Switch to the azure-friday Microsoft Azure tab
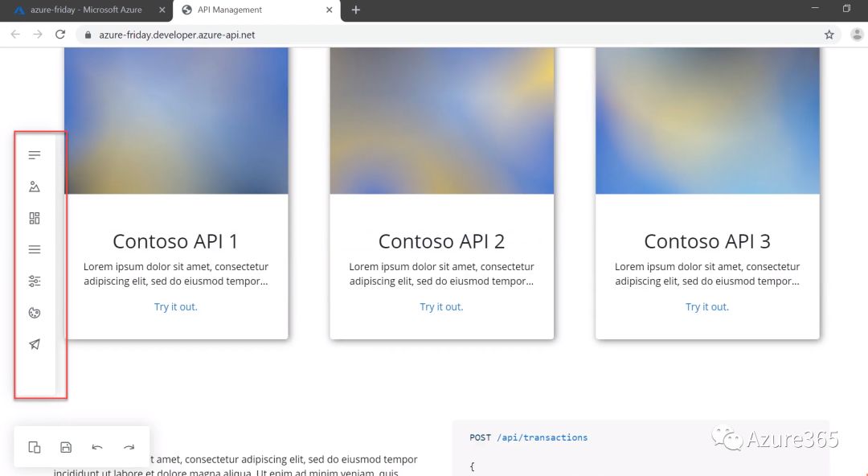 point(85,10)
